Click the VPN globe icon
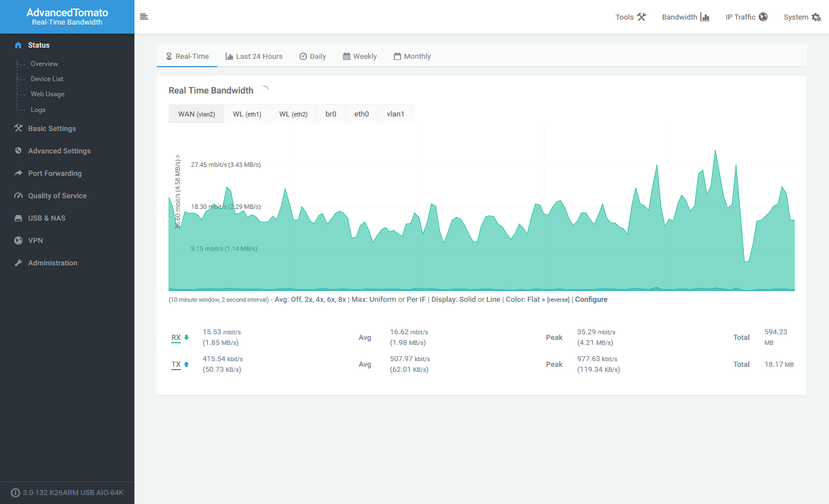Image resolution: width=829 pixels, height=504 pixels. (x=18, y=240)
